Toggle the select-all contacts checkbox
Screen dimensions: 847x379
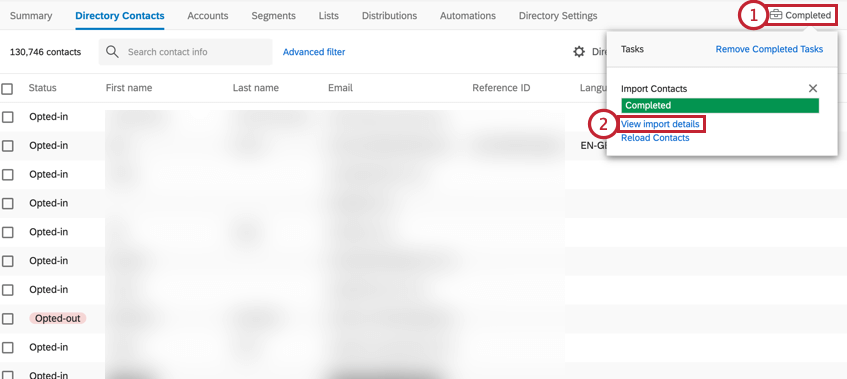tap(7, 89)
